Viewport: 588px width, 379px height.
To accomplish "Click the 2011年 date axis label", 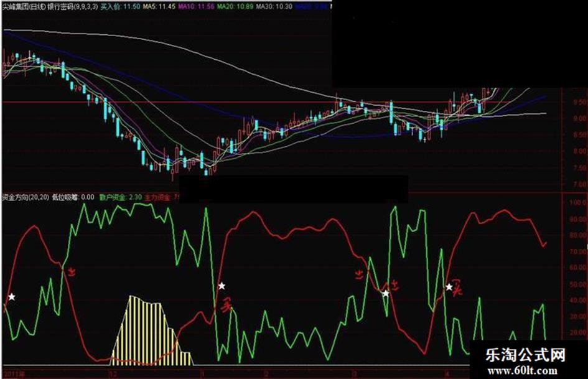I will 14,374.
